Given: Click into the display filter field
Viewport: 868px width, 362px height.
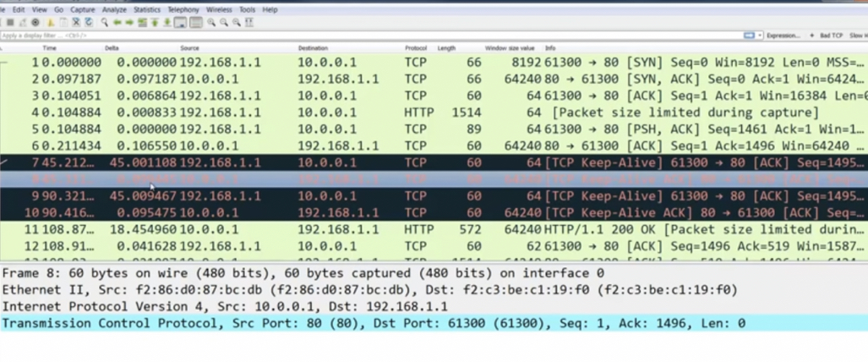Looking at the screenshot, I should click(x=338, y=36).
